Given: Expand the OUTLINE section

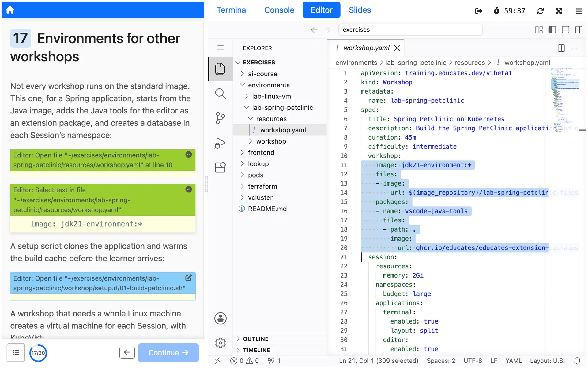Looking at the screenshot, I should 280,339.
